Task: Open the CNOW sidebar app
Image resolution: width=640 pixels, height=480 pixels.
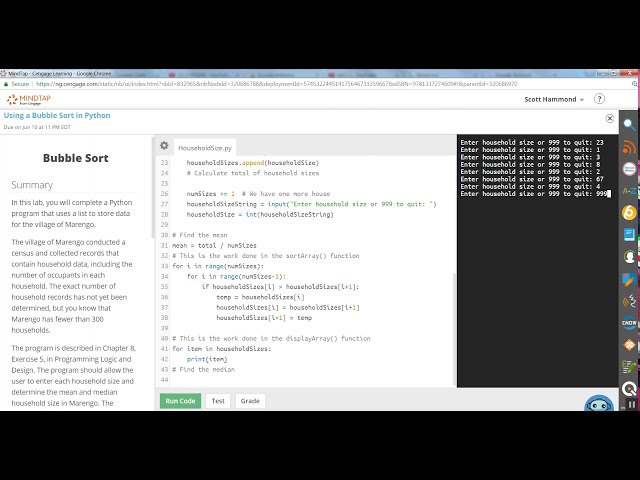Action: pyautogui.click(x=629, y=323)
